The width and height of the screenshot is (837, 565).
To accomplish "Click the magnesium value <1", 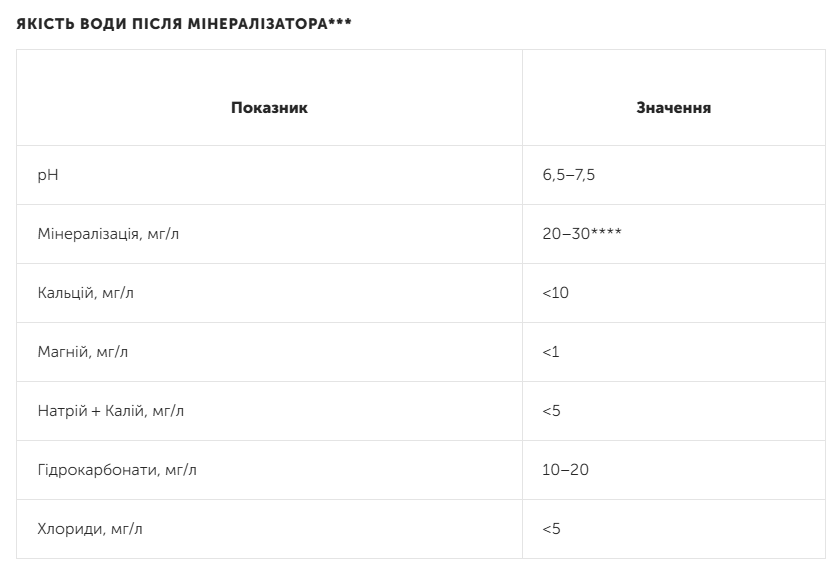I will (551, 352).
